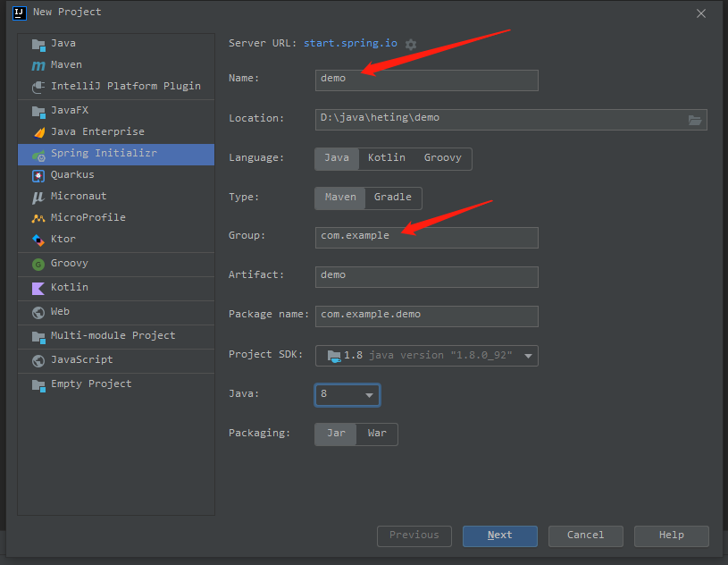Click the Empty Project folder icon
The image size is (728, 565).
[38, 385]
